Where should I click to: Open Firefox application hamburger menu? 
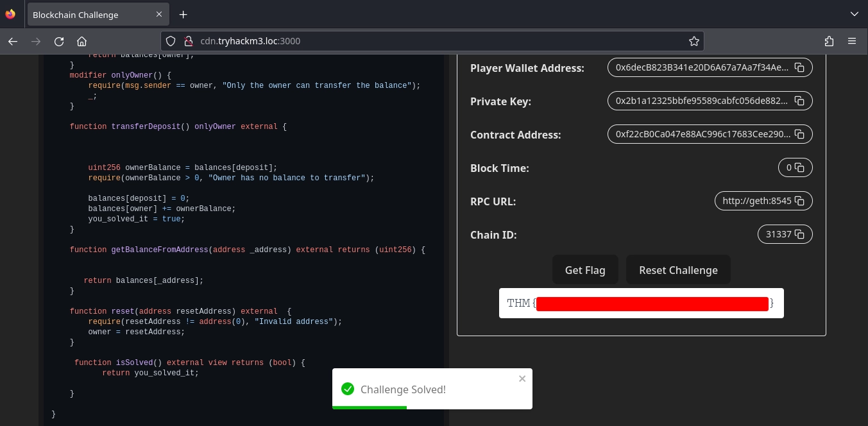click(852, 41)
